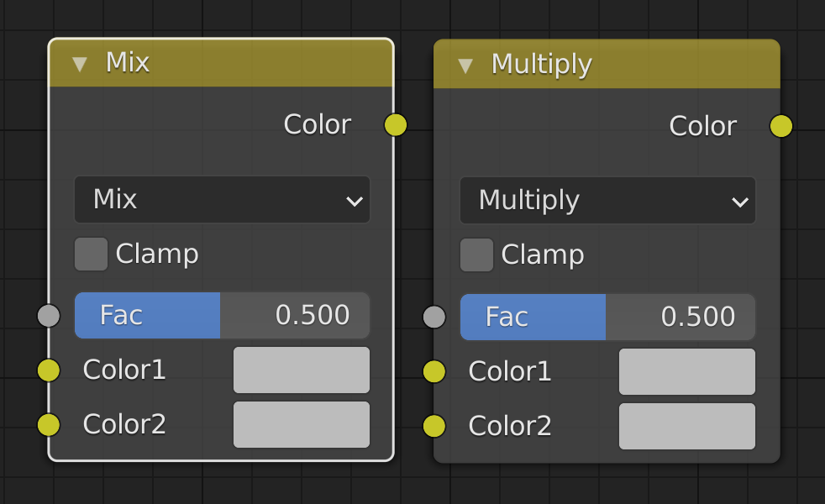
Task: Enable Clamp checkbox in Mix node
Action: pyautogui.click(x=91, y=255)
